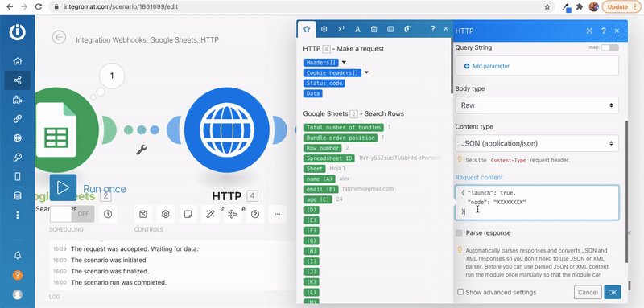Expand HTTP dialog fullscreen arrows icon
Image resolution: width=644 pixels, height=308 pixels.
coord(589,31)
